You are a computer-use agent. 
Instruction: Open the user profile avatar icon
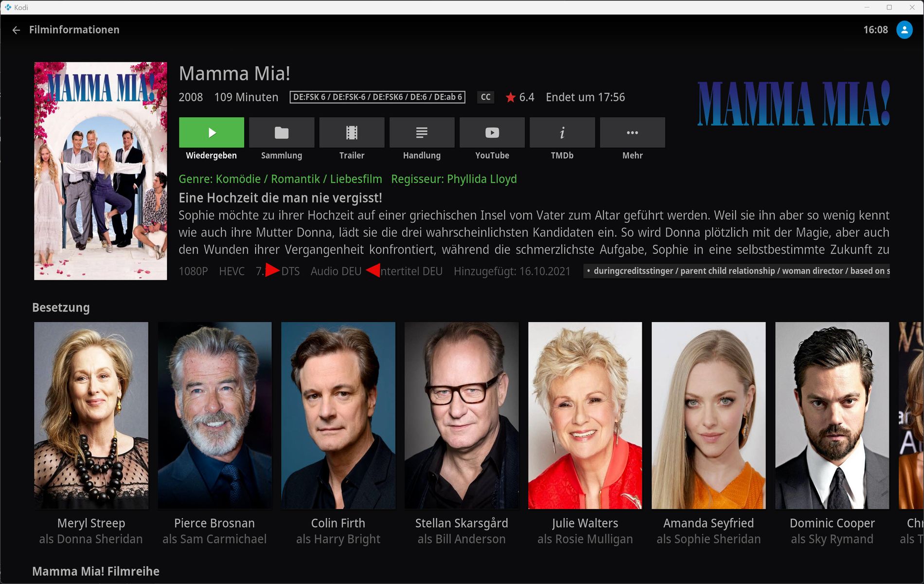pyautogui.click(x=905, y=30)
